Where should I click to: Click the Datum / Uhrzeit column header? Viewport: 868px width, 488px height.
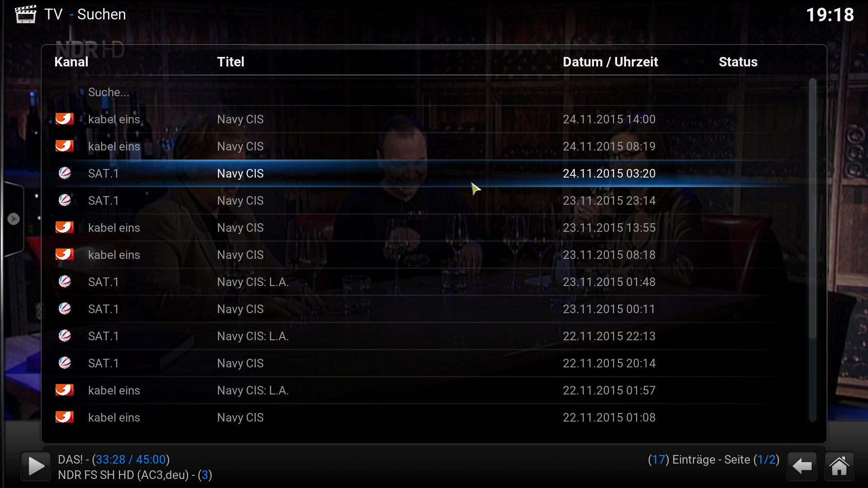610,62
